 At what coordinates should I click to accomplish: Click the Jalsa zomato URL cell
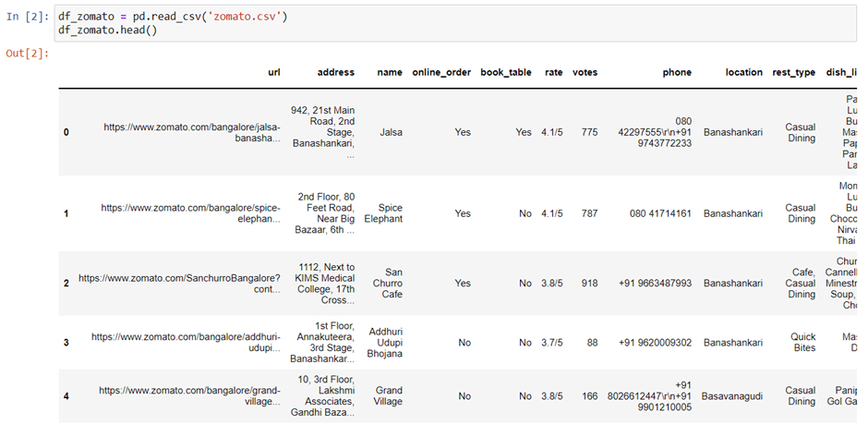pos(192,132)
